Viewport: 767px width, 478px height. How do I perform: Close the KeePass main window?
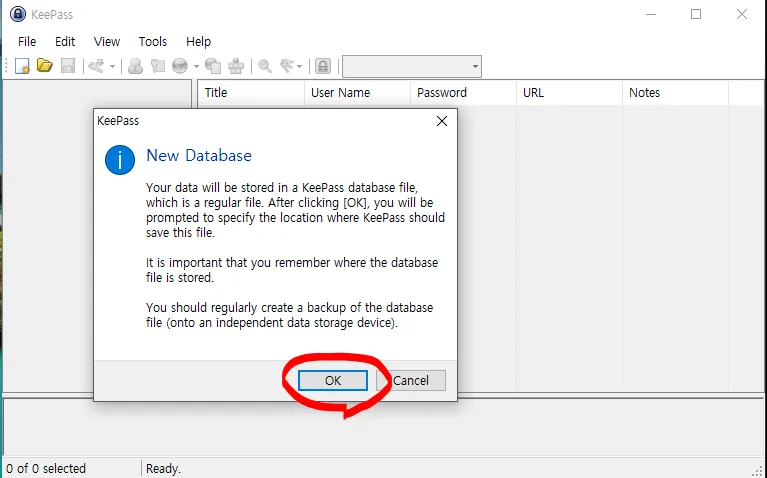click(x=742, y=14)
